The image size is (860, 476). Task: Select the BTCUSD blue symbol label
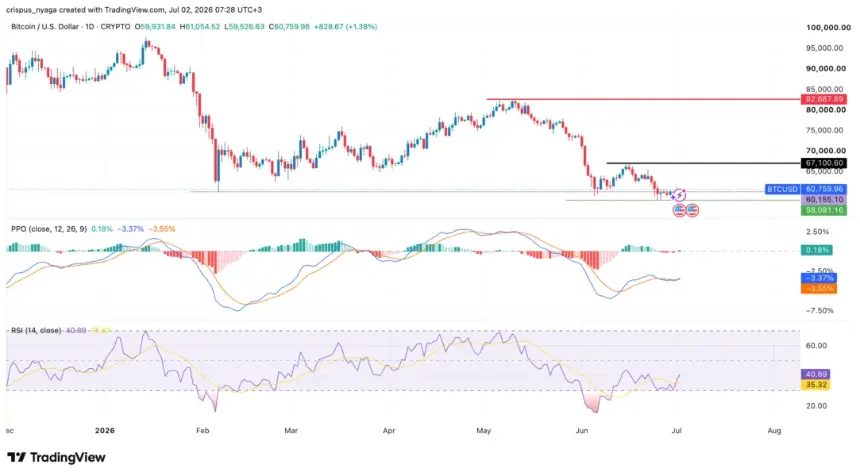click(783, 189)
